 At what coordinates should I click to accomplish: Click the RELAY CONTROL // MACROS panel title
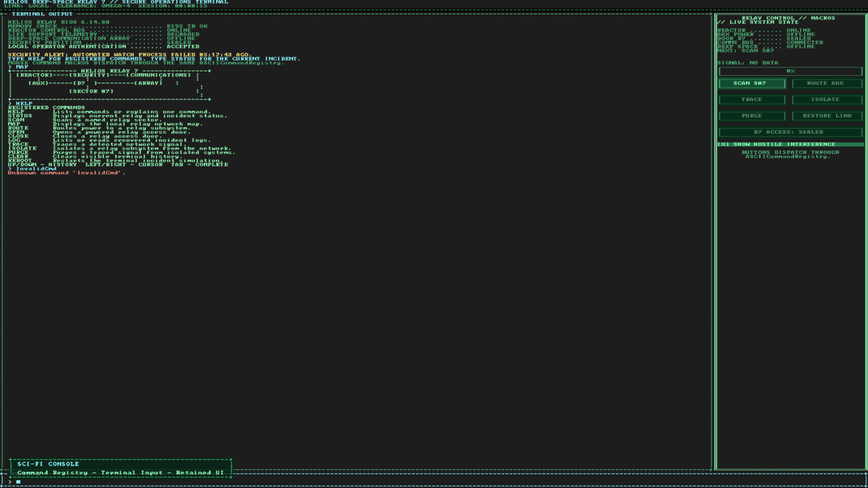point(788,18)
